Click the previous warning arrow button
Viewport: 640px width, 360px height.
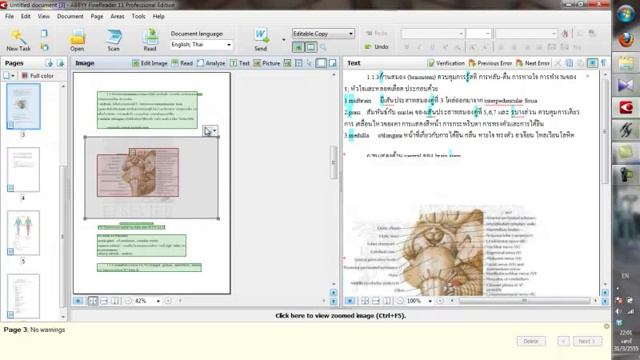(563, 341)
